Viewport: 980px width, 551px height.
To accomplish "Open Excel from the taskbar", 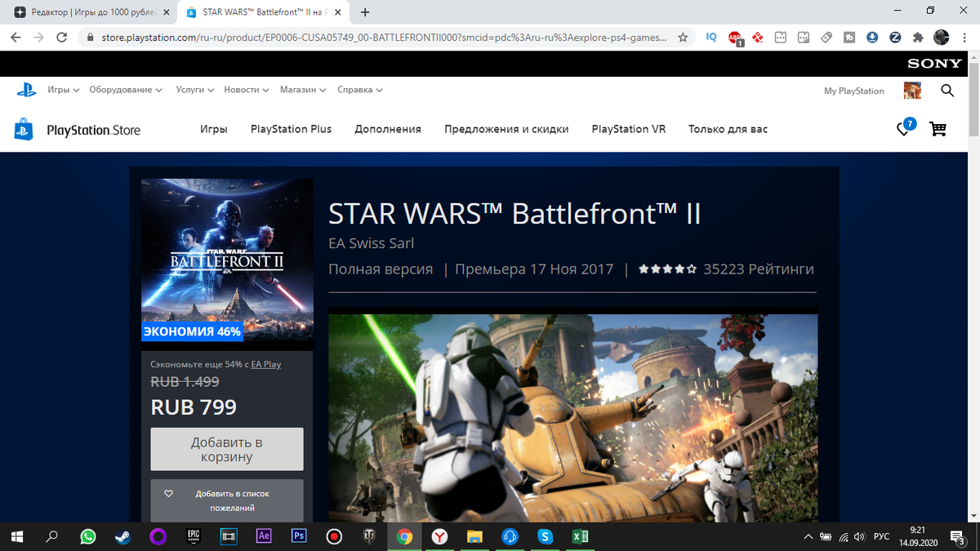I will (x=580, y=536).
